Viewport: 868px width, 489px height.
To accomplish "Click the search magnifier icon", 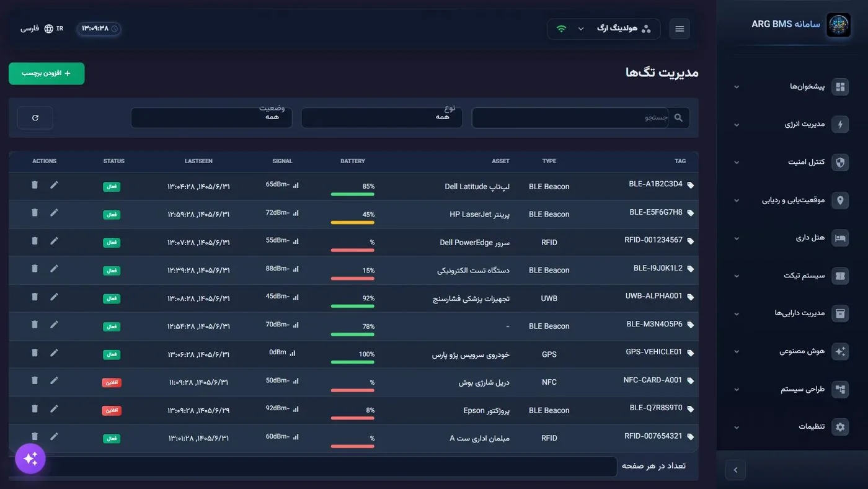I will pyautogui.click(x=678, y=117).
